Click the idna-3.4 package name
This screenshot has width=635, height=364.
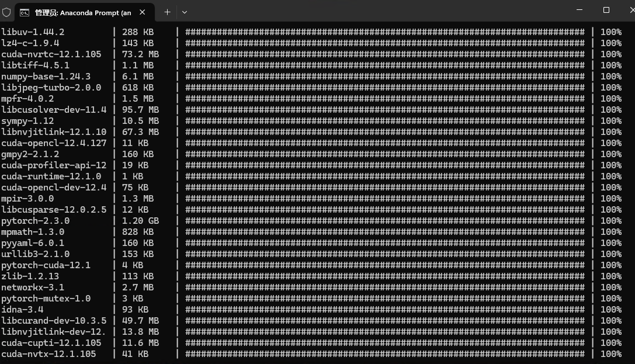tap(22, 310)
